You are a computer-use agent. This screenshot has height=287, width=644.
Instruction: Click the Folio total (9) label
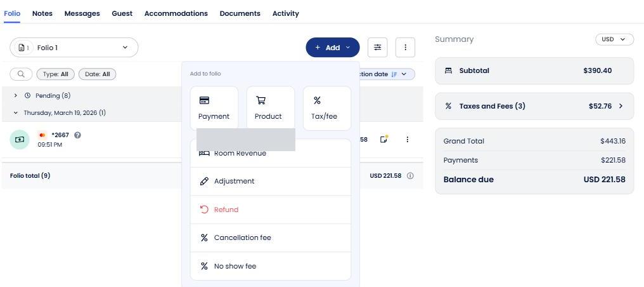(30, 176)
